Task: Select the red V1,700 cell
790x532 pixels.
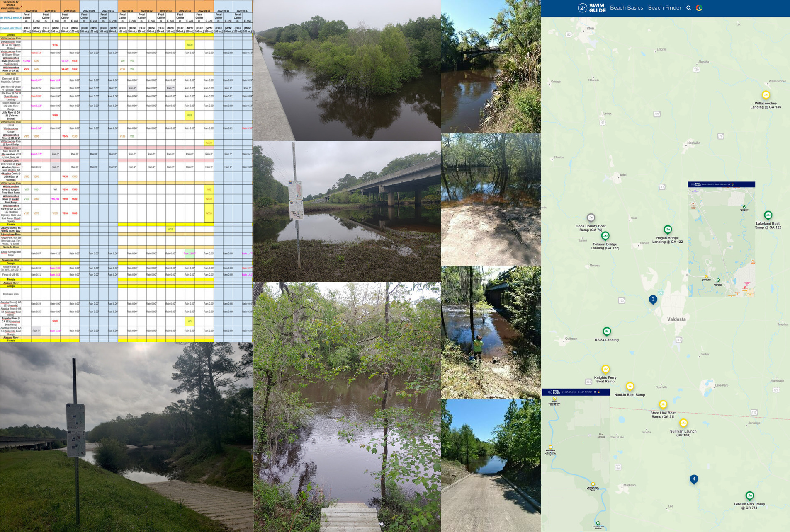Action: click(x=65, y=69)
